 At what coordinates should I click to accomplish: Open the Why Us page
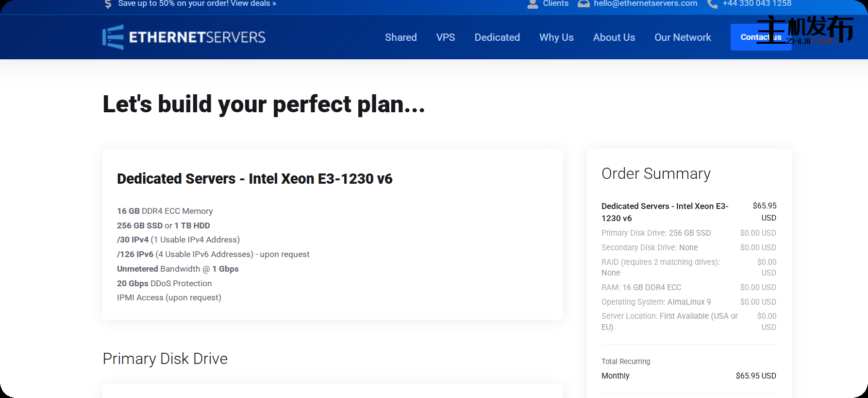pos(556,37)
